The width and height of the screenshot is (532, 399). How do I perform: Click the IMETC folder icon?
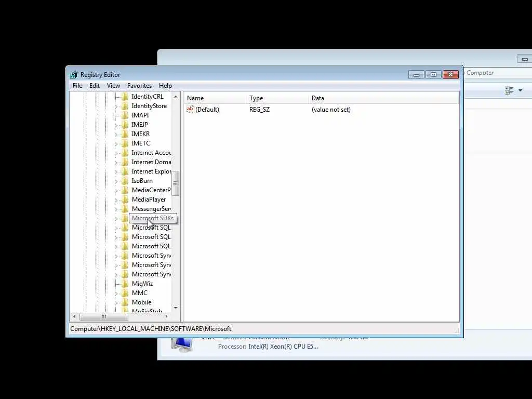125,143
